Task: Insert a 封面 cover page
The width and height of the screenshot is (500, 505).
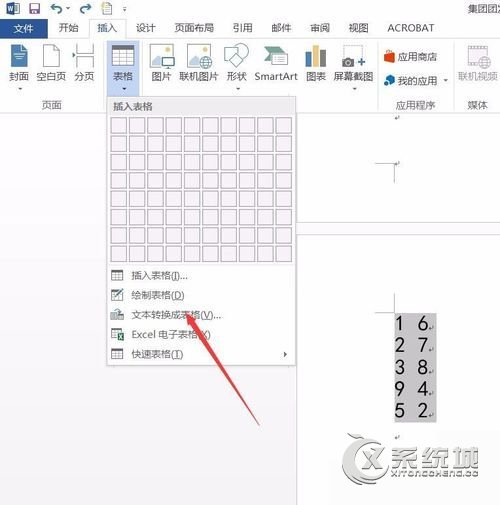Action: (x=19, y=62)
